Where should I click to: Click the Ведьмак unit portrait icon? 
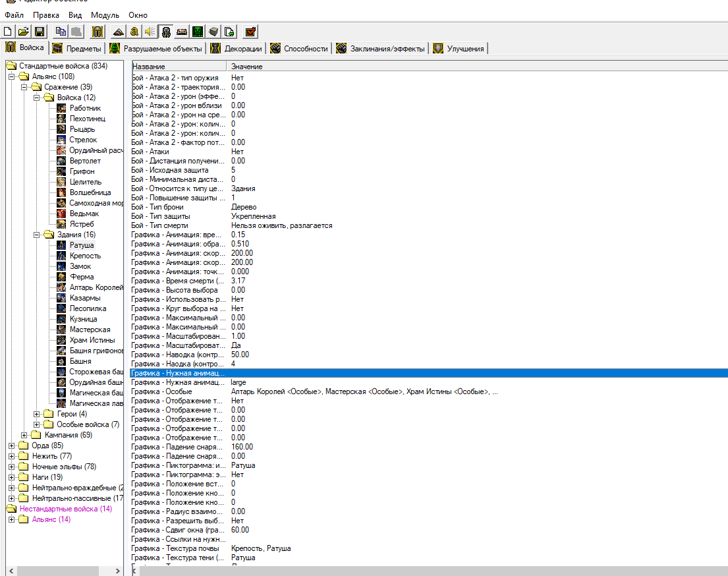click(x=61, y=214)
